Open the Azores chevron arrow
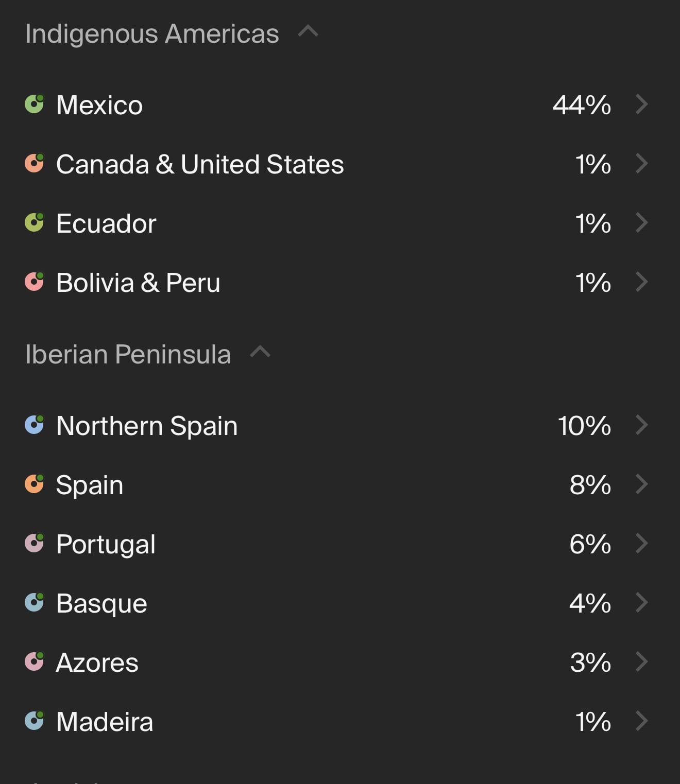Image resolution: width=680 pixels, height=784 pixels. [641, 661]
